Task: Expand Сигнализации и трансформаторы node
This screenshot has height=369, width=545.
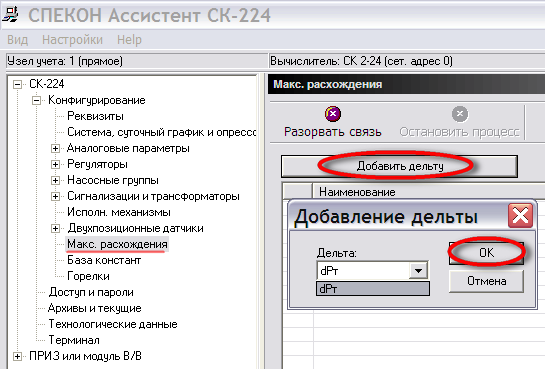Action: click(x=55, y=196)
